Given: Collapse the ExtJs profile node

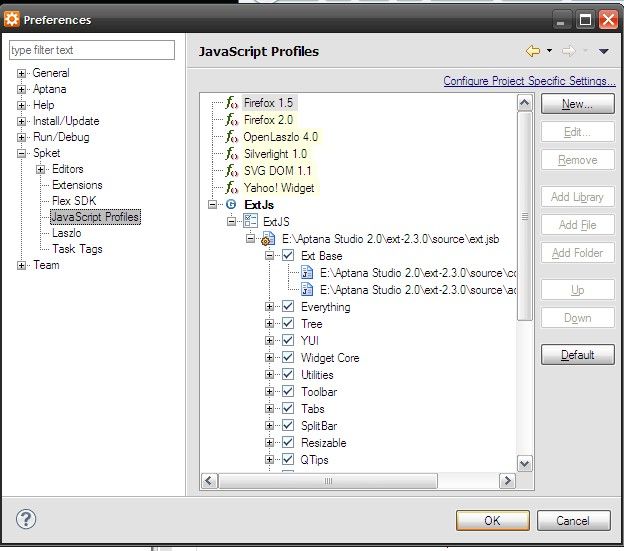Looking at the screenshot, I should click(x=213, y=204).
